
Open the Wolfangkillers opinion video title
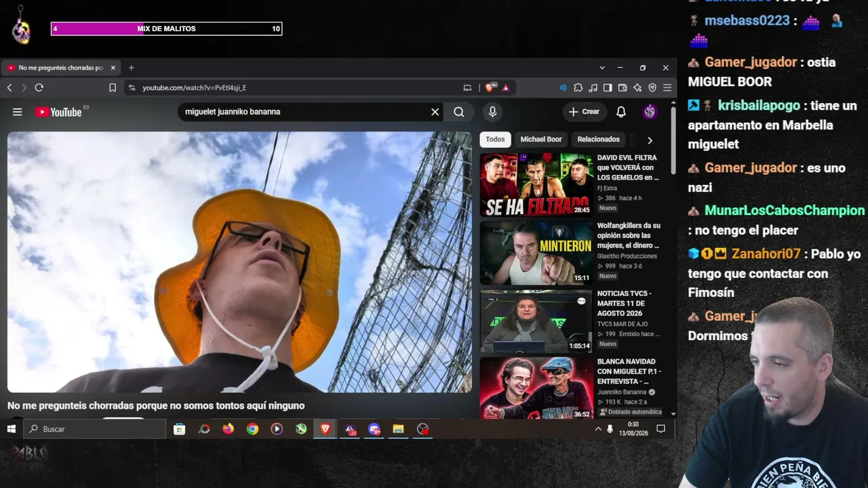629,235
